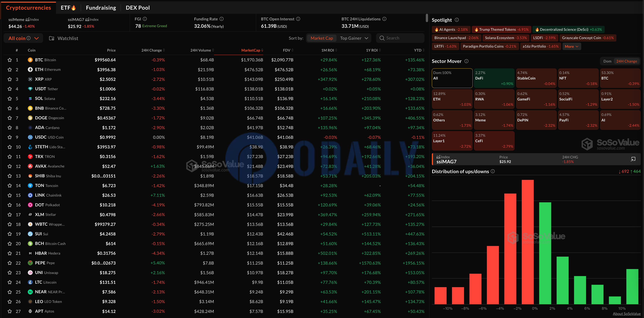
Task: Click the Watchlist folder icon
Action: (51, 39)
